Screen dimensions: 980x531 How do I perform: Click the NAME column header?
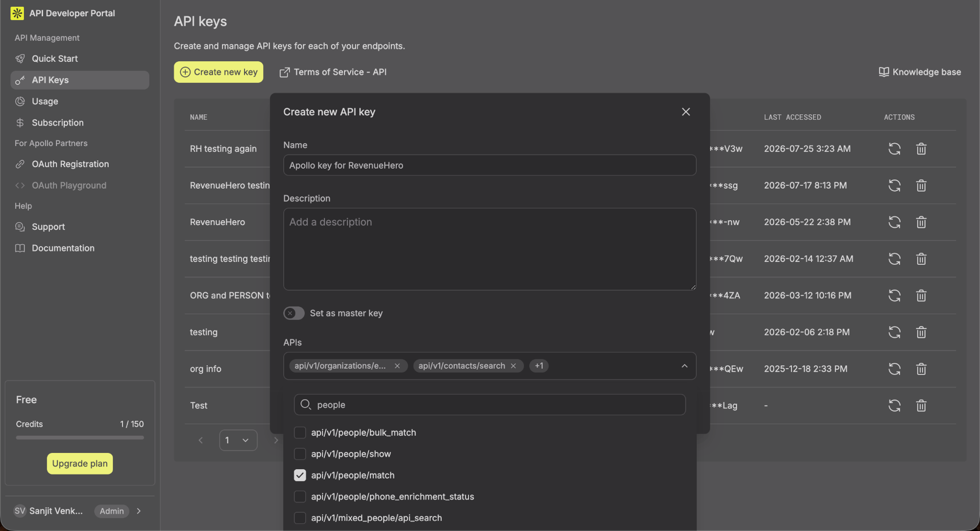click(x=198, y=117)
